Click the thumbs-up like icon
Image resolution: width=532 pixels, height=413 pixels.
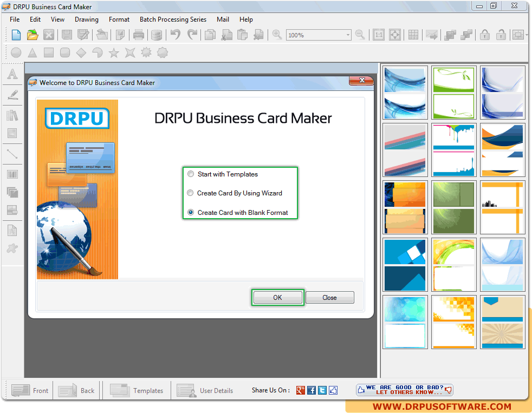tap(333, 390)
